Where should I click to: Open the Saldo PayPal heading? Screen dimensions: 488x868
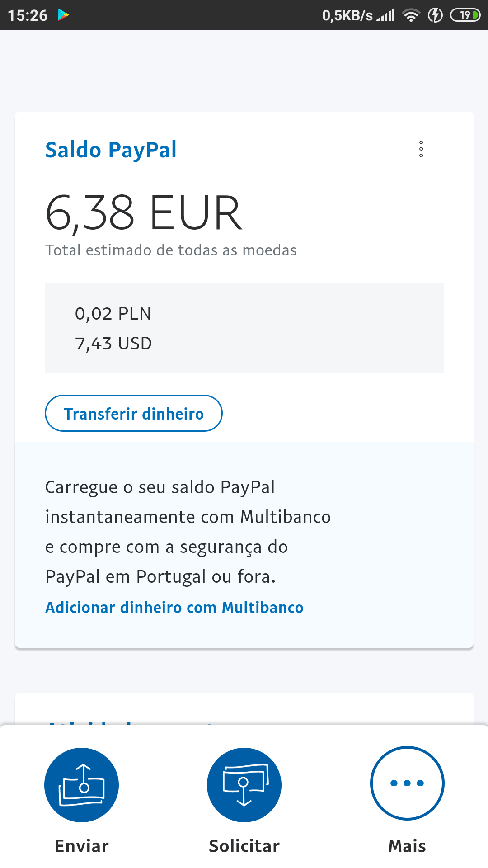[x=111, y=150]
